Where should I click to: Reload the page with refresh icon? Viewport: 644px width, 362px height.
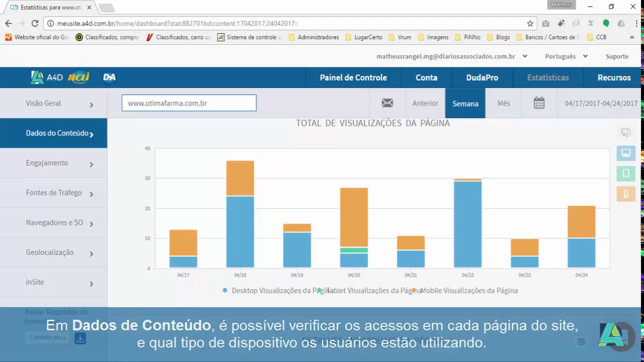(35, 23)
